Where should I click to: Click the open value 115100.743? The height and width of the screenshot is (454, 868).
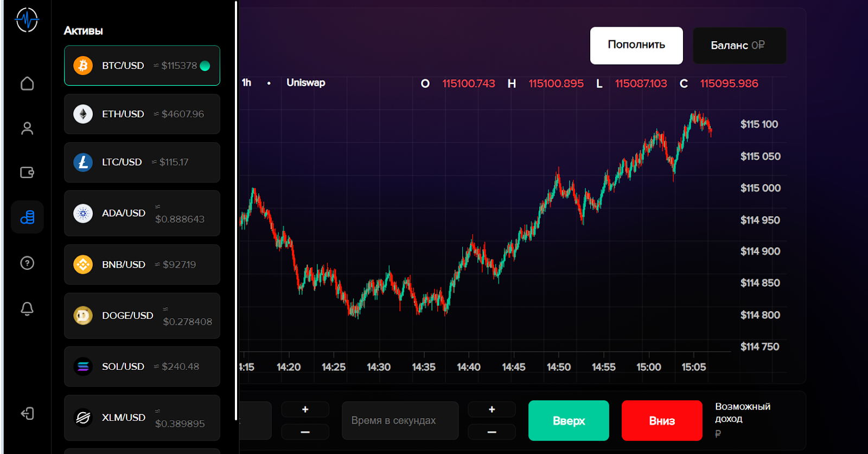click(469, 84)
